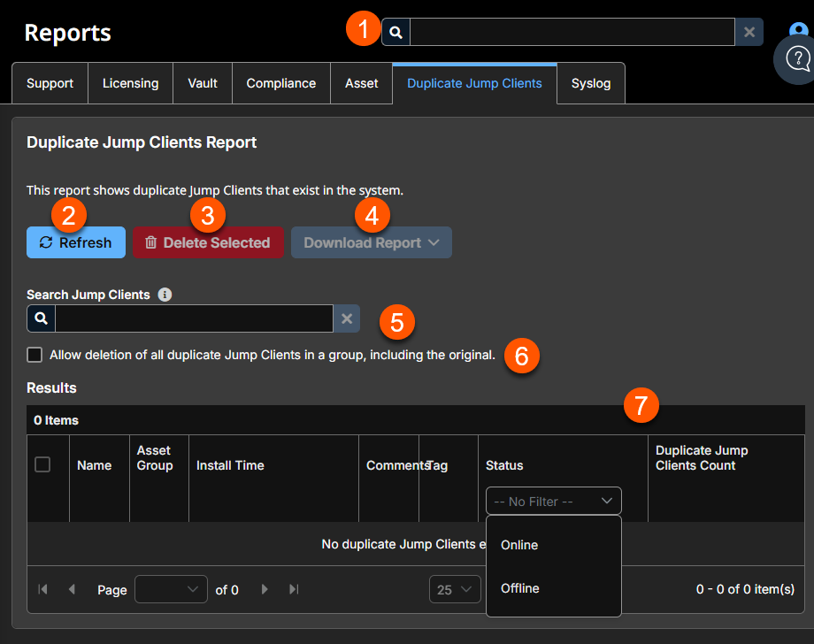Focus the top search input field

pyautogui.click(x=572, y=32)
